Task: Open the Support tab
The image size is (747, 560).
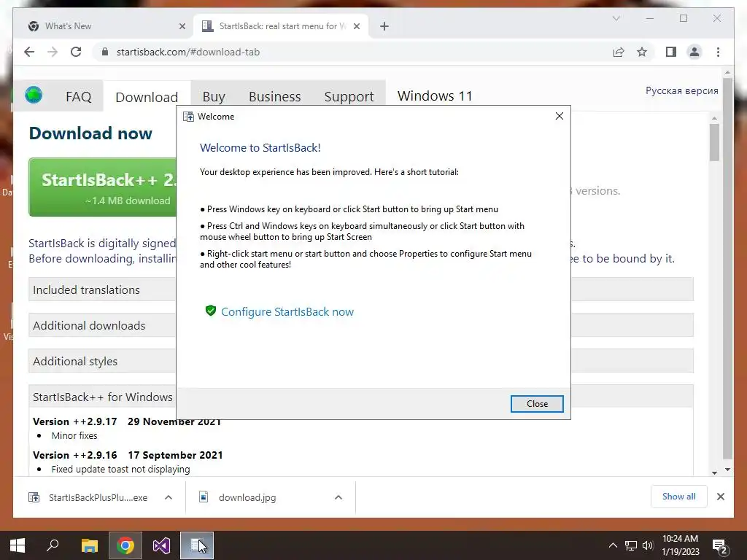Action: pos(349,97)
